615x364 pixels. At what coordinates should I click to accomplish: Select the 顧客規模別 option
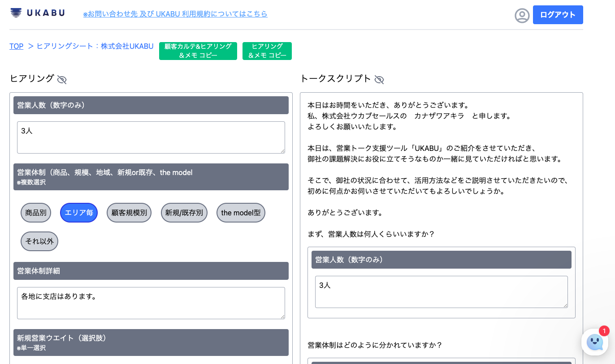tap(129, 213)
